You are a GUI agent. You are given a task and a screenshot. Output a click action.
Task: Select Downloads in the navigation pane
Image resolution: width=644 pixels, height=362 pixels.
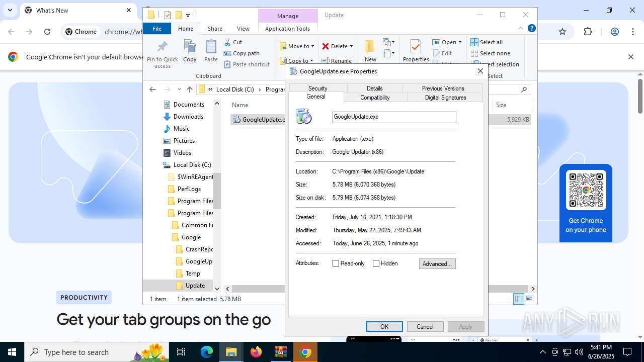[x=188, y=117]
